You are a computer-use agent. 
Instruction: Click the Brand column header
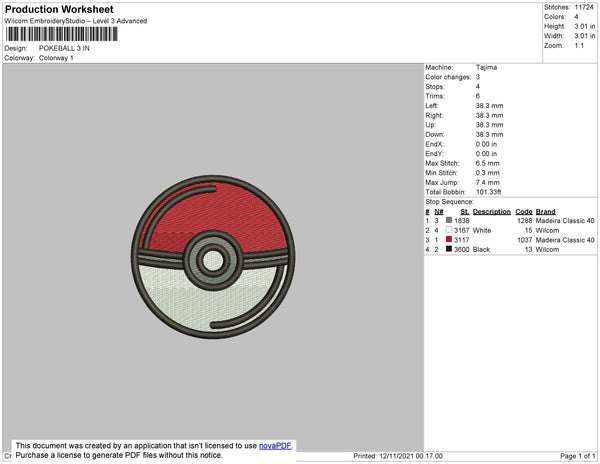pyautogui.click(x=546, y=211)
